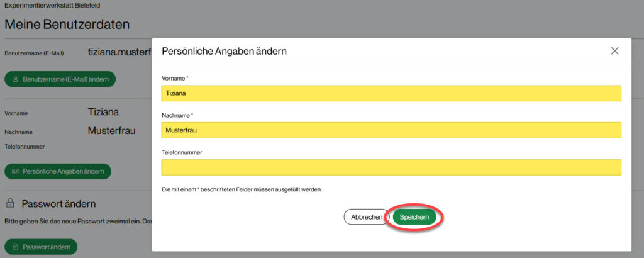Image resolution: width=644 pixels, height=258 pixels.
Task: Click the ID card icon in Persönliche Angaben button
Action: (x=16, y=171)
